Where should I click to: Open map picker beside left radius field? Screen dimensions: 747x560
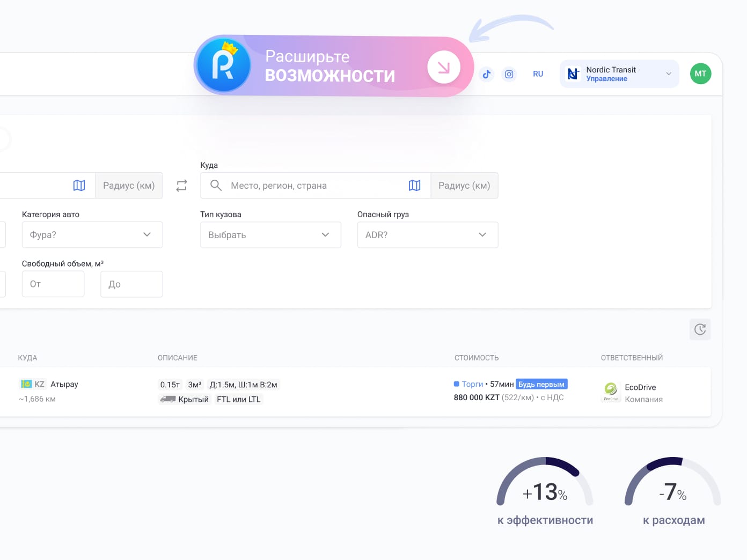click(79, 186)
